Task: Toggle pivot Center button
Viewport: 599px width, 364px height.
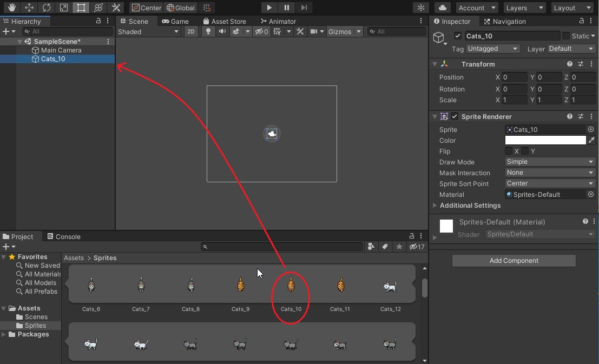Action: pos(147,8)
